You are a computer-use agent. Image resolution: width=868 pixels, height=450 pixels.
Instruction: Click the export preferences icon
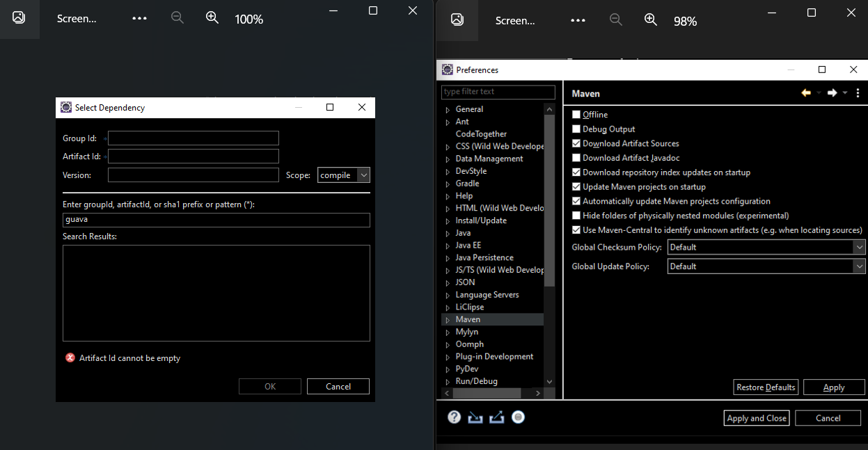point(496,417)
